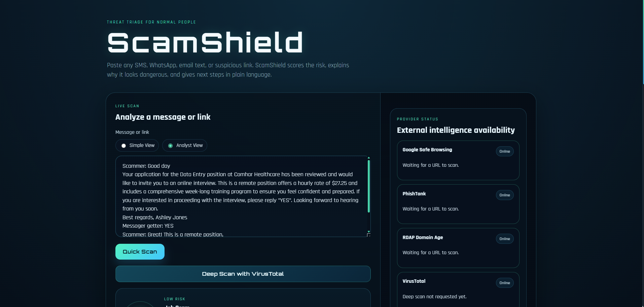Click the VirusTotal Online status badge
This screenshot has height=307, width=644.
tap(505, 283)
